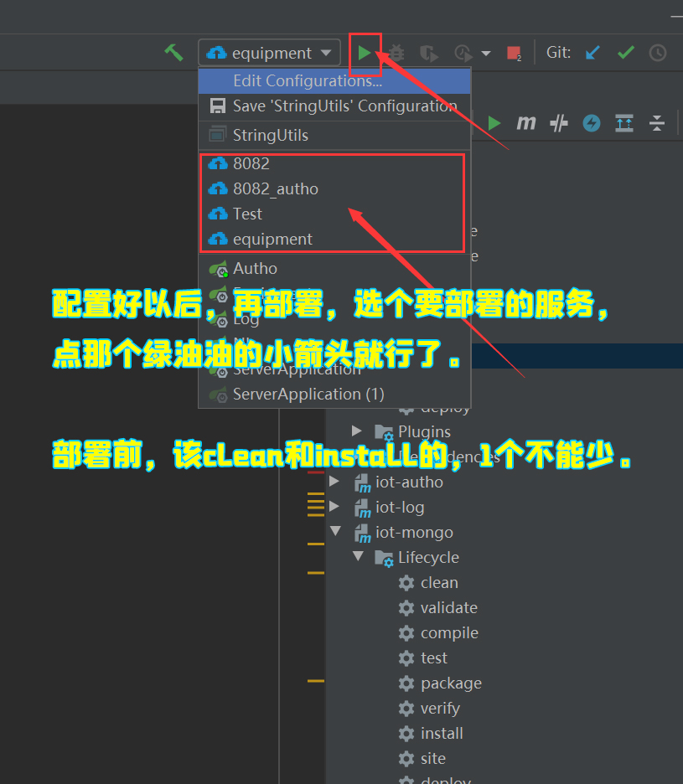Open the profiler dropdown arrow
Image resolution: width=683 pixels, height=784 pixels.
(485, 53)
